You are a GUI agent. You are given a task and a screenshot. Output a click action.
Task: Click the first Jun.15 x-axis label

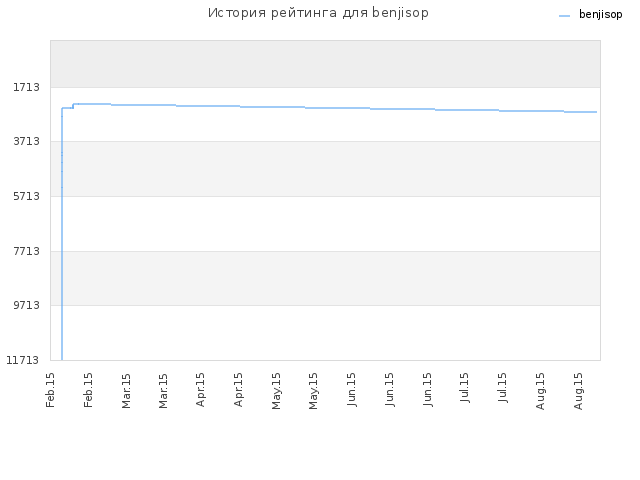click(351, 389)
